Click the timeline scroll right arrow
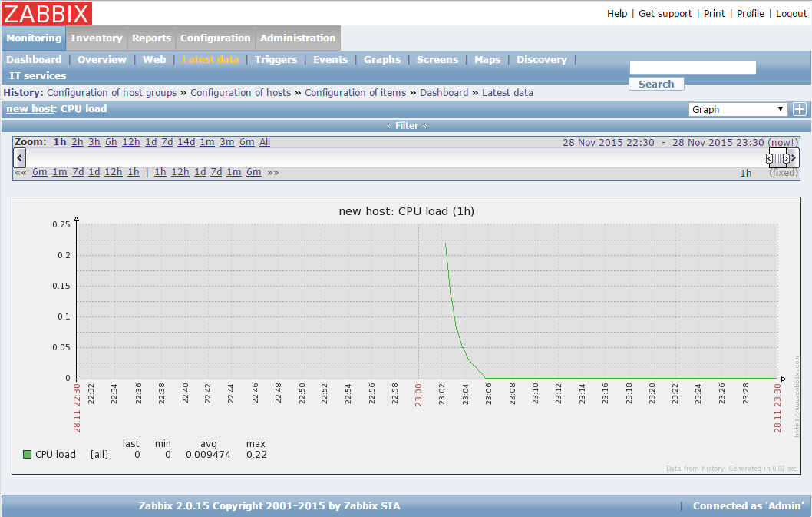The height and width of the screenshot is (517, 812). tap(794, 157)
